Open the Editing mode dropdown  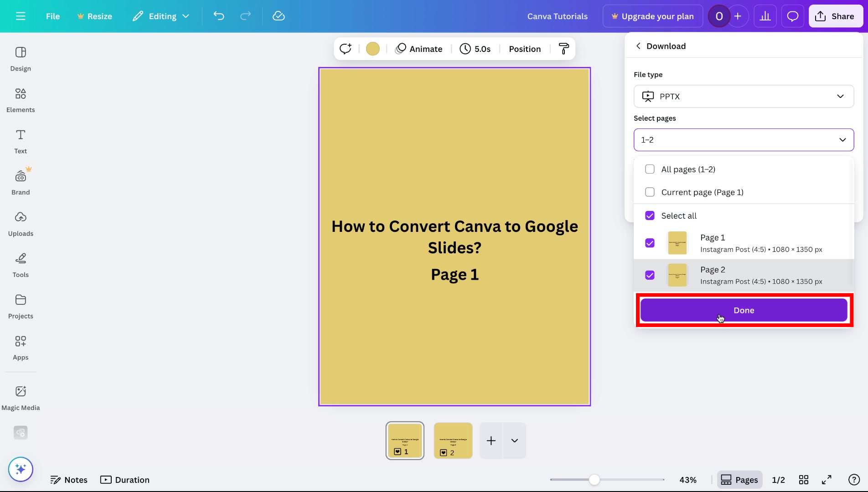[x=160, y=15]
